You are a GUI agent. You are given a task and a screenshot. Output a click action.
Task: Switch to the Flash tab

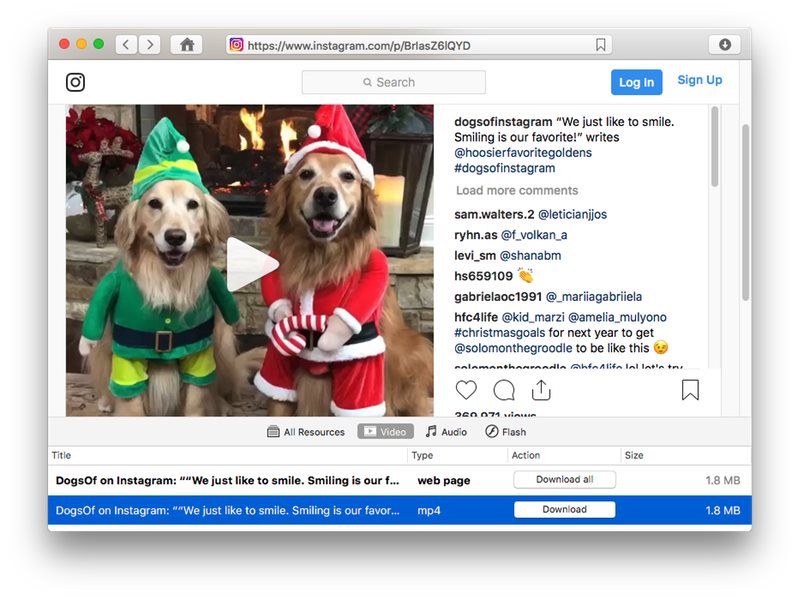coord(506,432)
